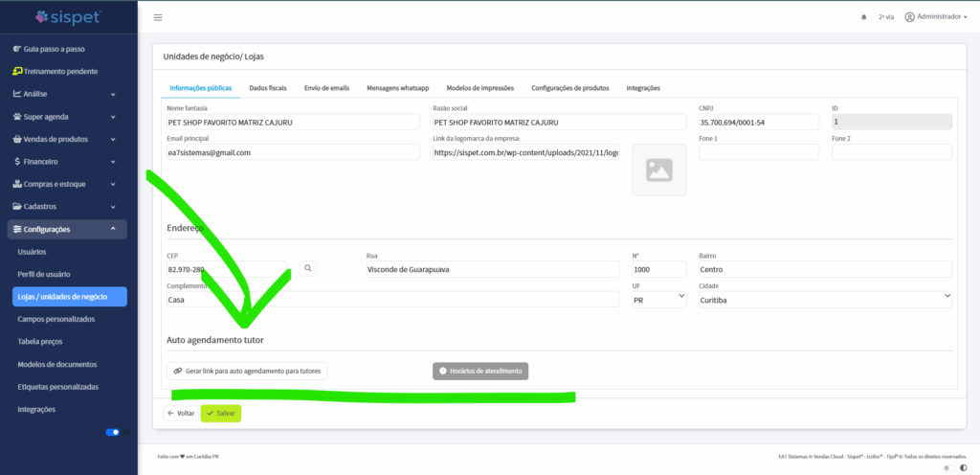Open the UF state dropdown
980x475 pixels.
(659, 300)
